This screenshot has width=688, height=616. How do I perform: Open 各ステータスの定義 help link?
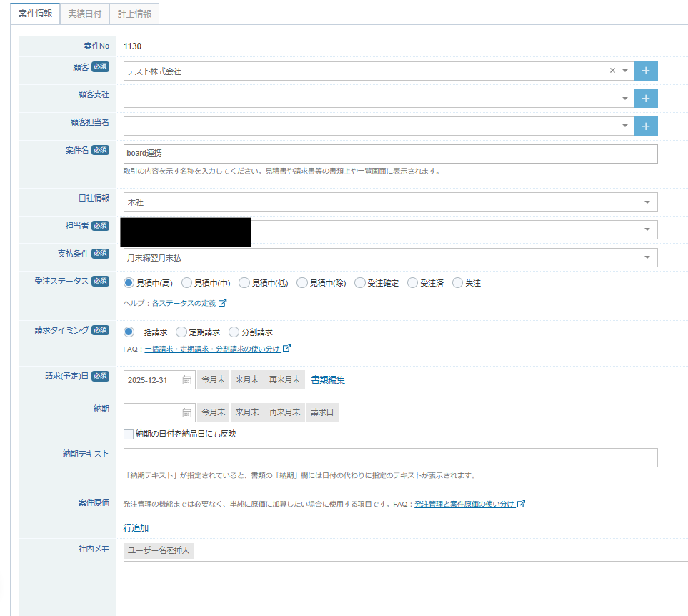[184, 303]
